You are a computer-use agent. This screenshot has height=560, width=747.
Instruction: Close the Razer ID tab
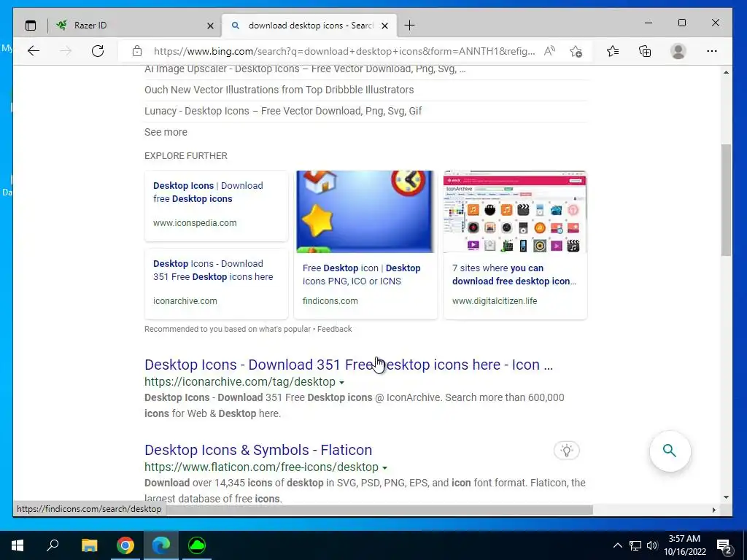pos(210,26)
